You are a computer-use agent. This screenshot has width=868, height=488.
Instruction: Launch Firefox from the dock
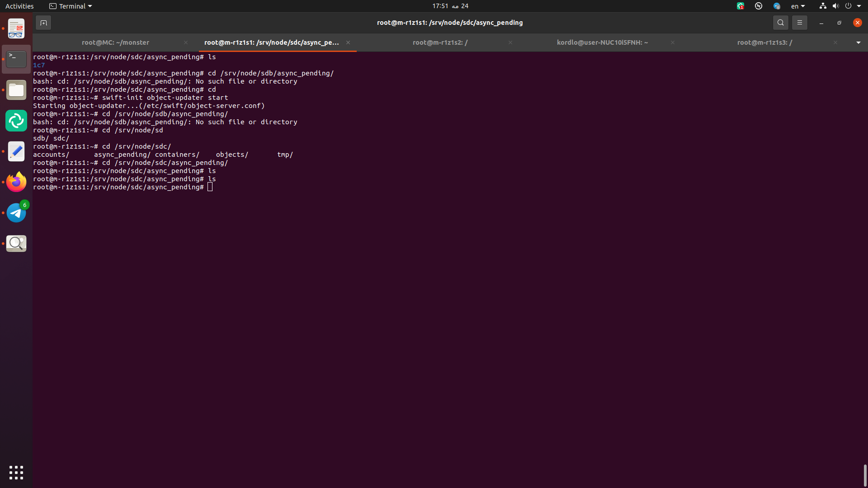click(x=16, y=182)
